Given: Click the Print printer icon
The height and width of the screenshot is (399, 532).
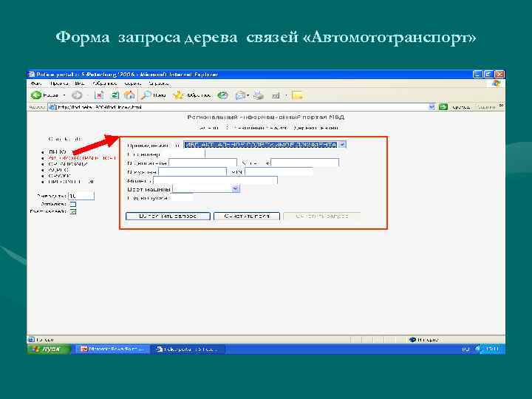Looking at the screenshot, I should pos(259,95).
